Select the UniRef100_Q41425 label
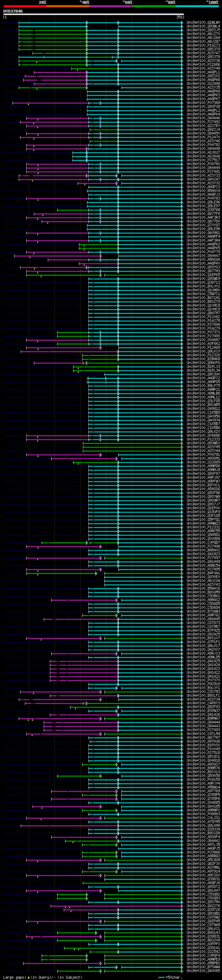Image resolution: width=222 pixels, height=980 pixels. coord(203,661)
